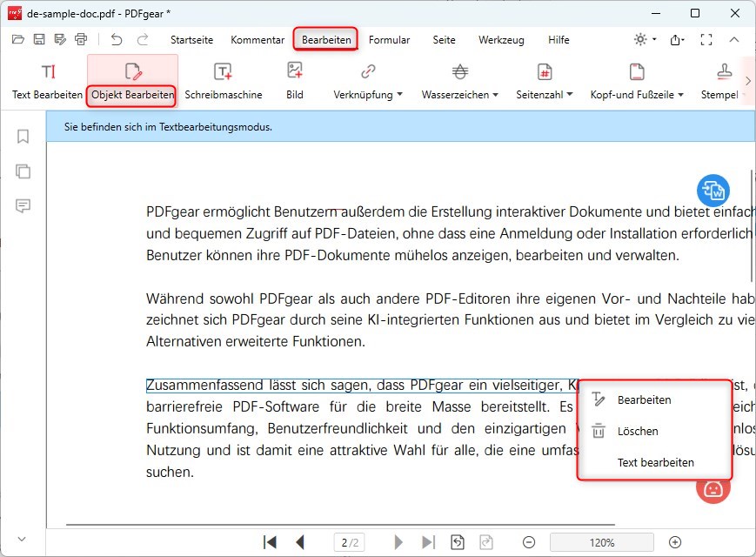Click the horizontal scrollbar below the page
The height and width of the screenshot is (557, 756).
coord(340,524)
